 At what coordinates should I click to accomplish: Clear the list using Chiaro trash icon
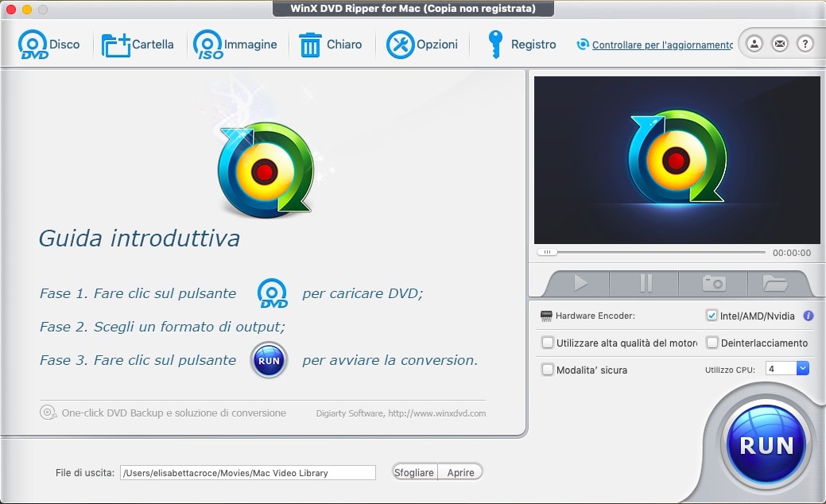click(310, 45)
